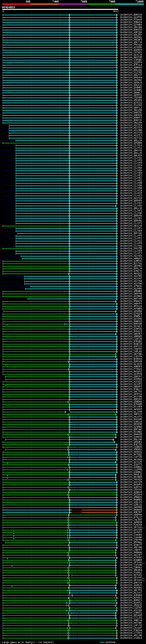
Task: Select hit label UniRef100_Q42961
Action: 131,37
